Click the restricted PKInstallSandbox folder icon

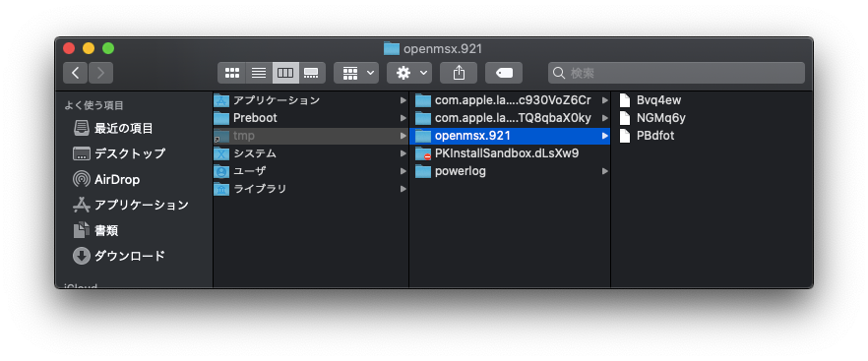(x=423, y=153)
